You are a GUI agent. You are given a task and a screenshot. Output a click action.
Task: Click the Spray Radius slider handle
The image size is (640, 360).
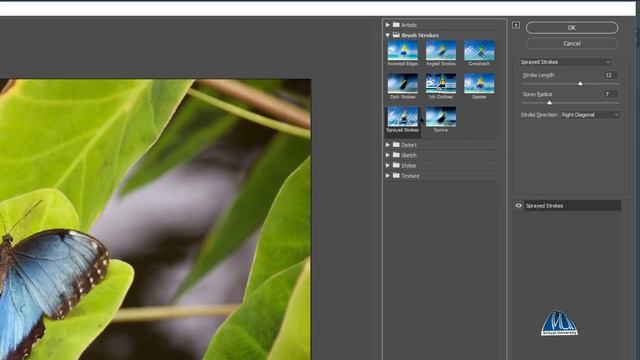[x=549, y=103]
